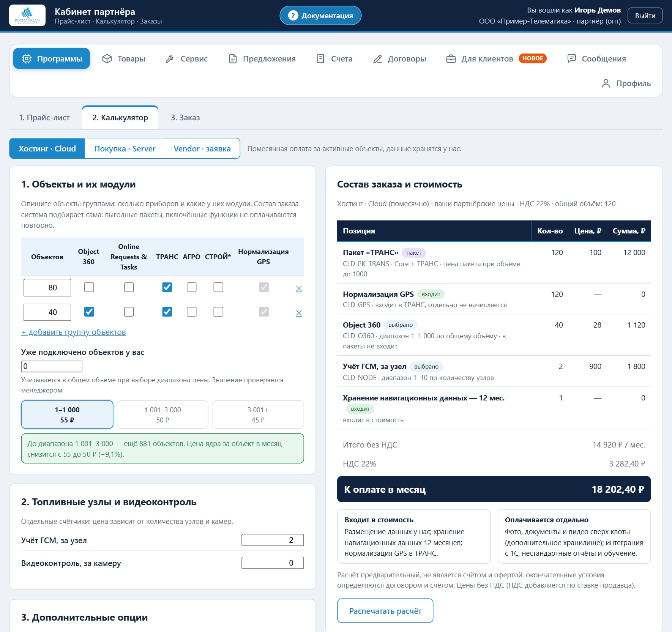Image resolution: width=672 pixels, height=632 pixels.
Task: Click the Exzotron logo in header
Action: [27, 16]
